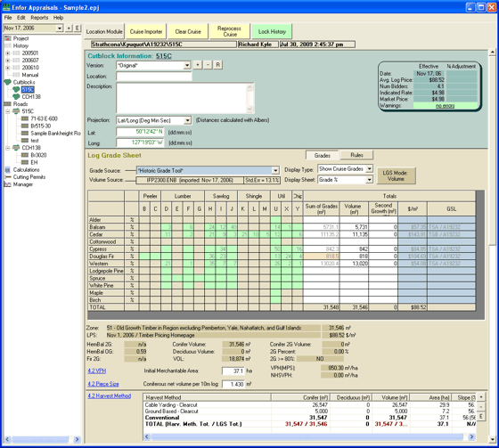Image resolution: width=499 pixels, height=448 pixels.
Task: Open the Nov 17, 2006 date dropdown
Action: 60,29
